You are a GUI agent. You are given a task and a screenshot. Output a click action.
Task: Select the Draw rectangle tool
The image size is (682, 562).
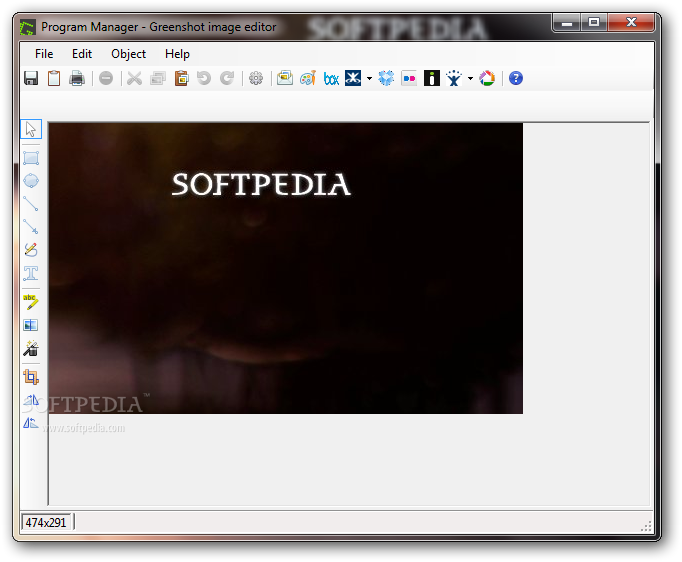[x=31, y=158]
